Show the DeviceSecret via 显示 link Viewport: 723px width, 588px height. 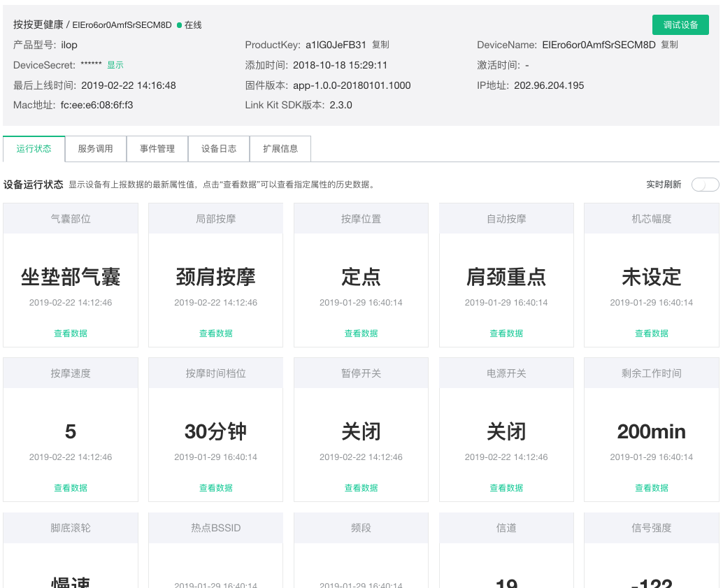click(115, 65)
